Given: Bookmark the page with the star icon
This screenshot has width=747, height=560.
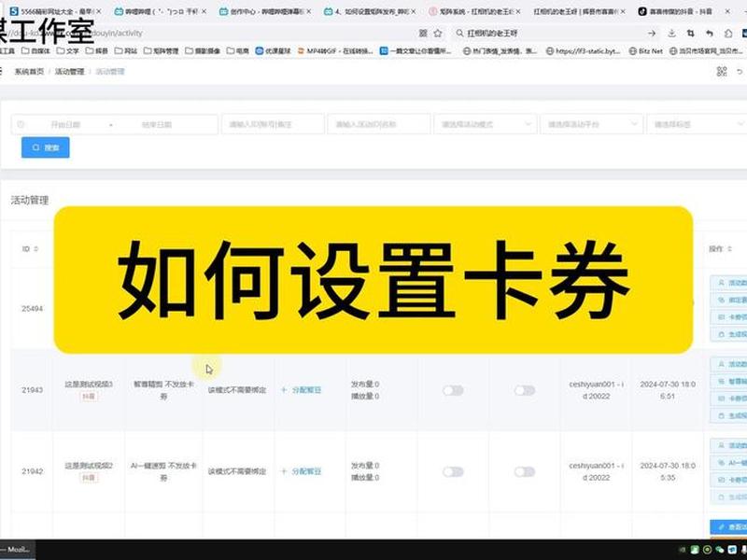Looking at the screenshot, I should [438, 34].
